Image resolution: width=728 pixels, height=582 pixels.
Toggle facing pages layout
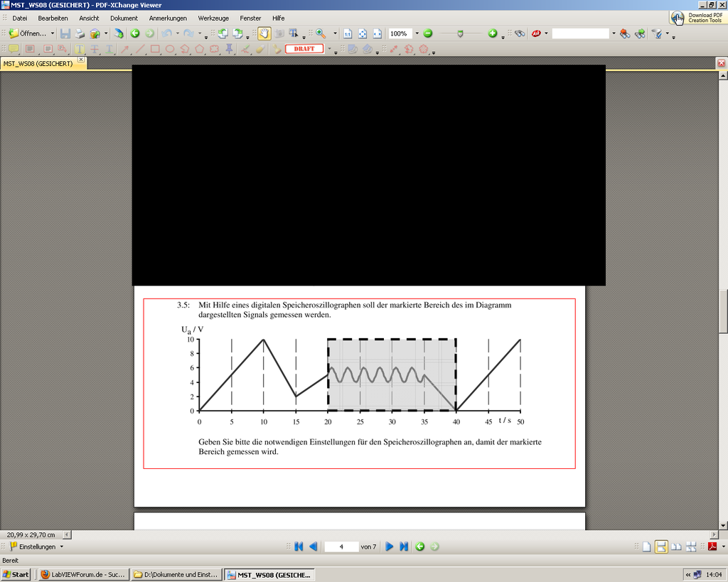[x=676, y=546]
